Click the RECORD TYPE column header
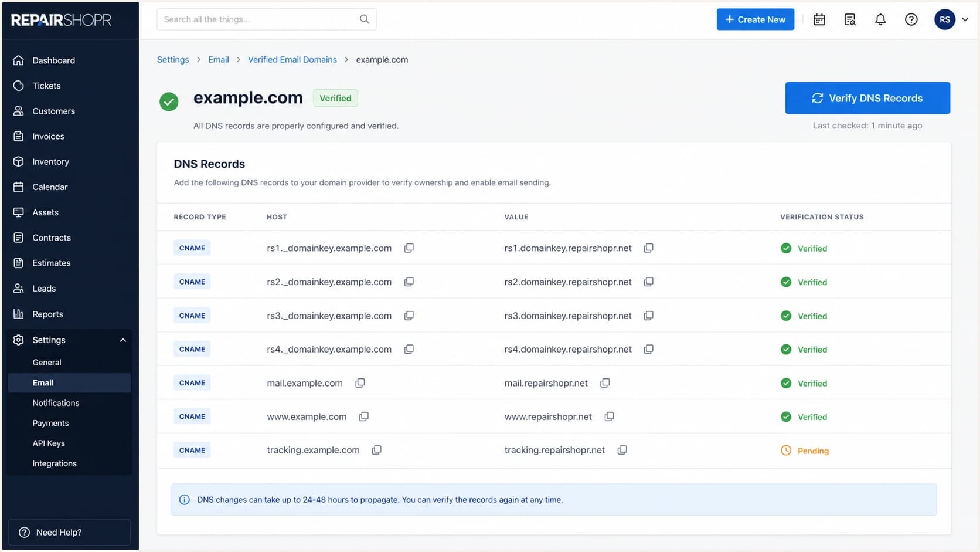The image size is (980, 552). (x=200, y=217)
